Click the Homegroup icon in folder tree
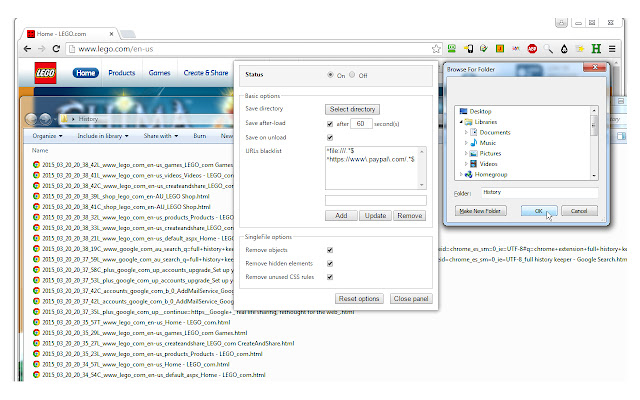640x400 pixels. tap(469, 174)
